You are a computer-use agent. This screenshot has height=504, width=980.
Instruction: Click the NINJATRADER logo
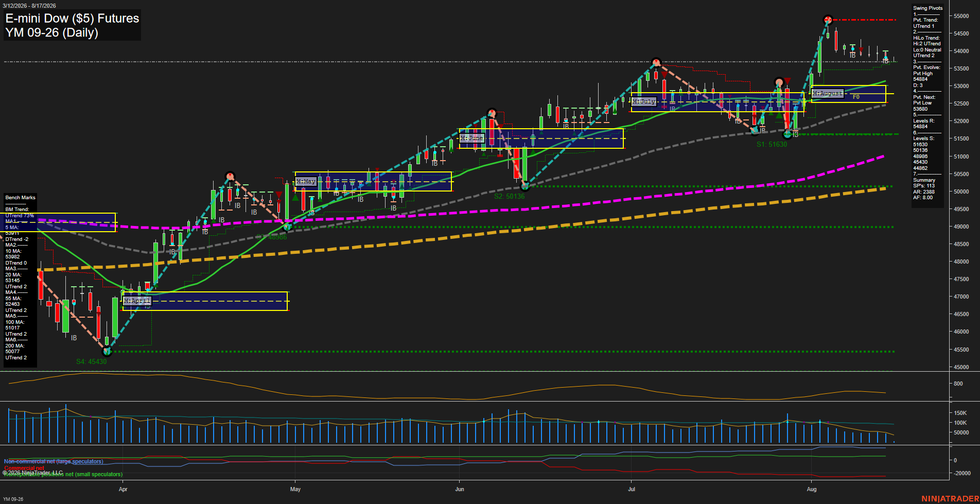[x=950, y=498]
